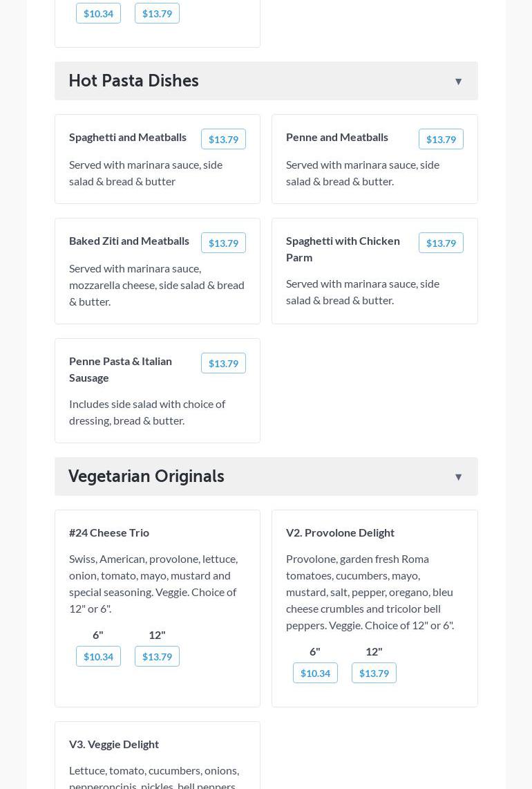Screen dimensions: 532x789
Task: Add Penne and Meatballs for $13.79
Action: (441, 139)
